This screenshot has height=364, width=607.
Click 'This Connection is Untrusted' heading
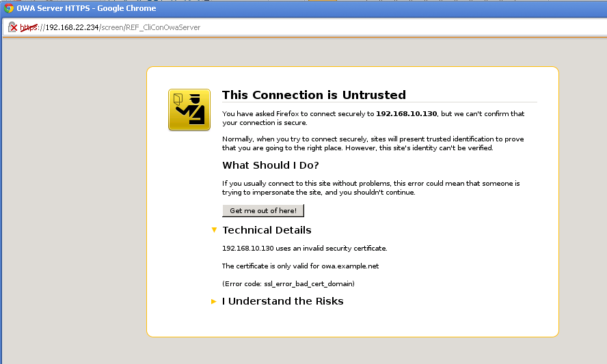(x=314, y=95)
